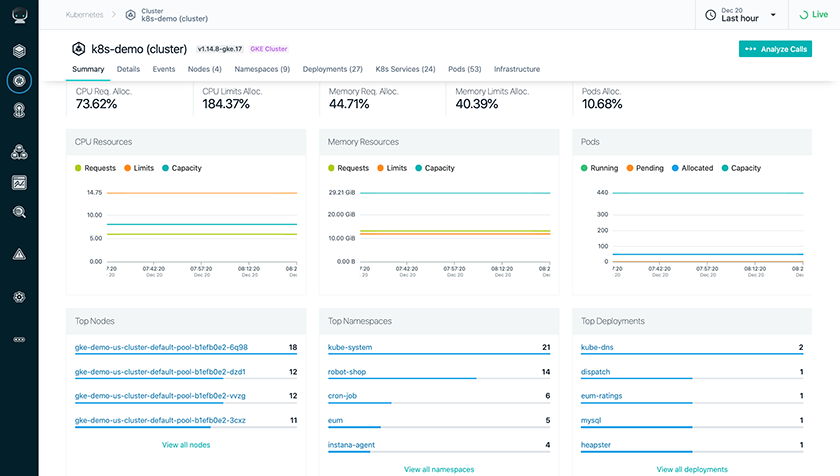
Task: Switch to the Details tab
Action: coord(128,69)
